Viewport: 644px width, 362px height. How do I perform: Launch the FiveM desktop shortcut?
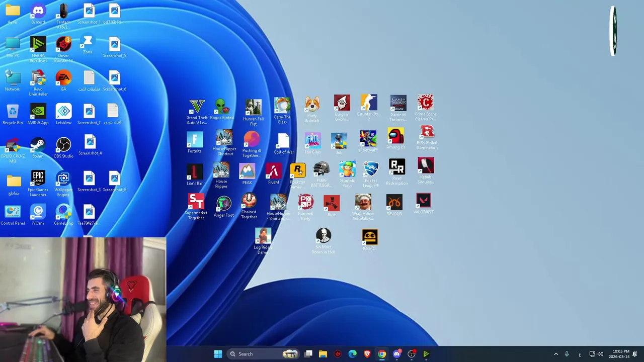pyautogui.click(x=273, y=174)
